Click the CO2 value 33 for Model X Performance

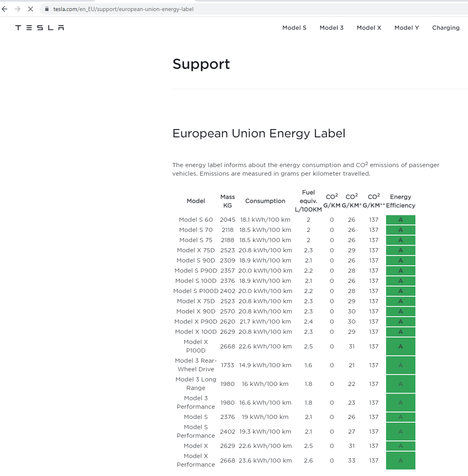point(352,461)
